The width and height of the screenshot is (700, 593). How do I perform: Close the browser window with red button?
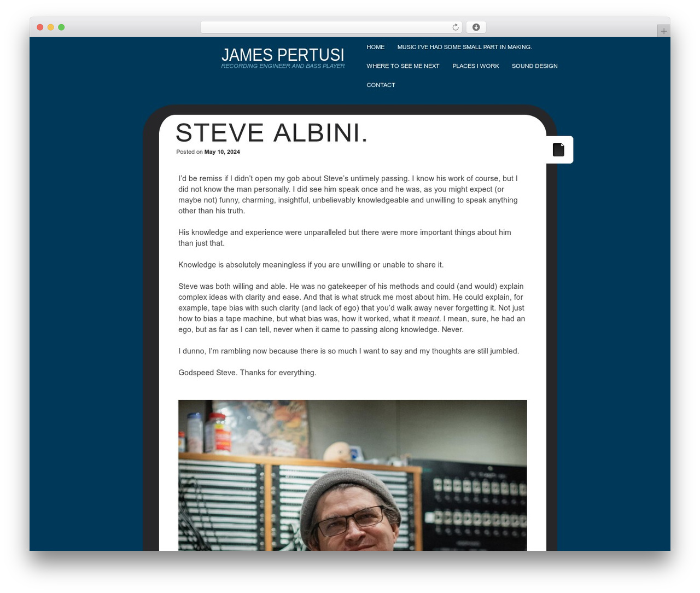(x=40, y=27)
